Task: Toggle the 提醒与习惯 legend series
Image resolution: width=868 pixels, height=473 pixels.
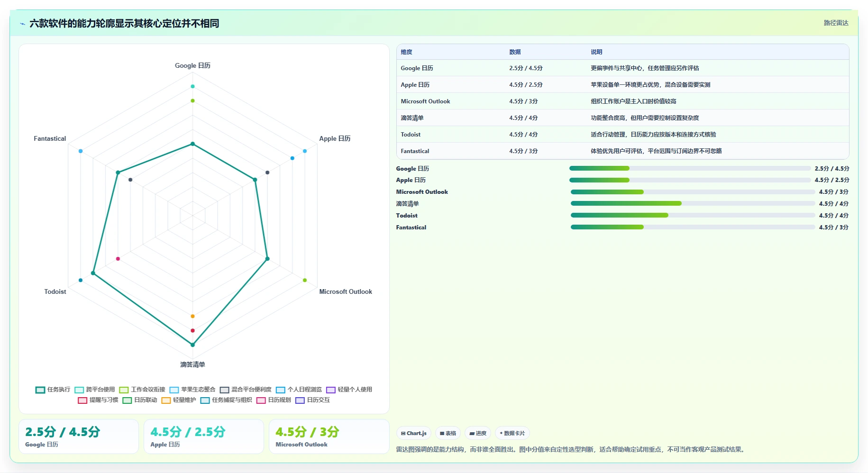Action: pos(98,400)
